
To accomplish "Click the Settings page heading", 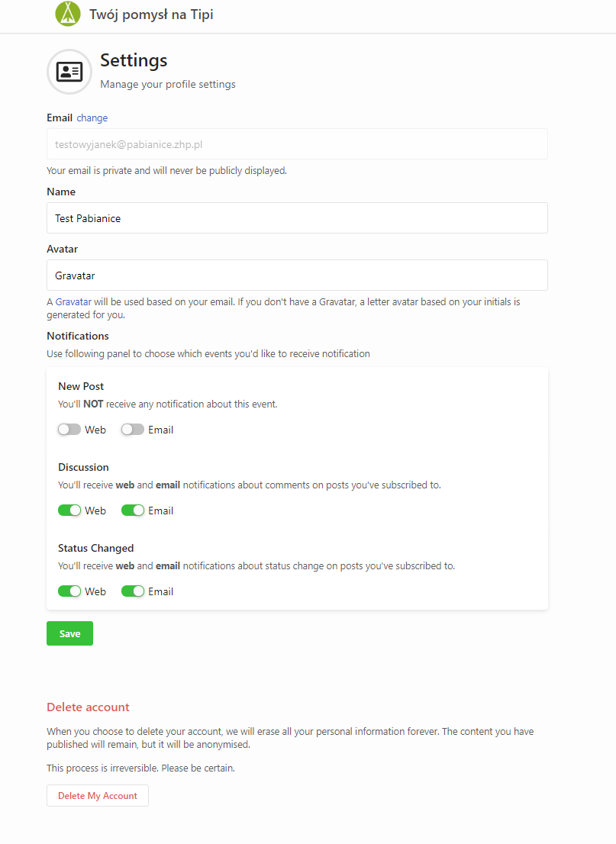I will coord(134,61).
